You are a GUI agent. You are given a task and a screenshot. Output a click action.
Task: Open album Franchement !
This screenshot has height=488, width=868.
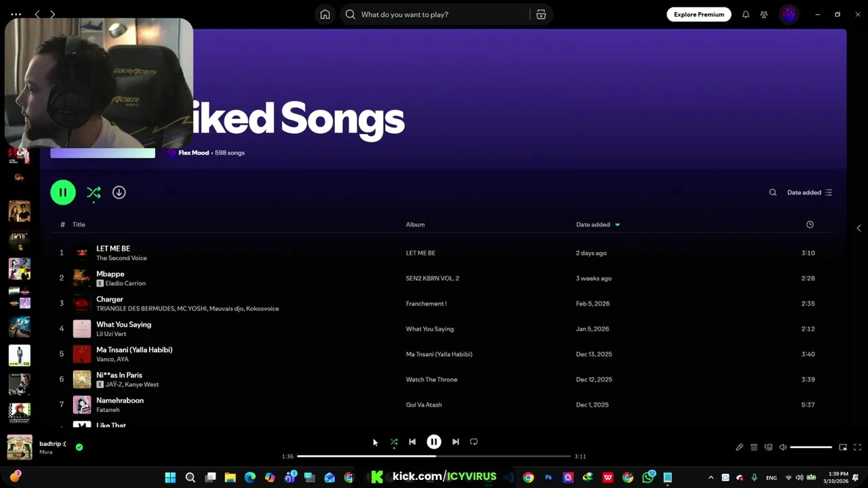(426, 304)
